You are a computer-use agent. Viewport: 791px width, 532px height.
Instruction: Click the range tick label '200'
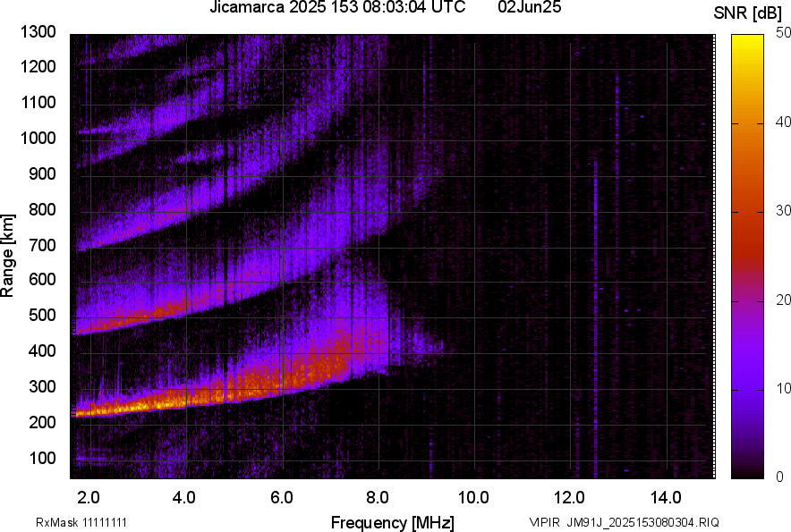coord(42,422)
